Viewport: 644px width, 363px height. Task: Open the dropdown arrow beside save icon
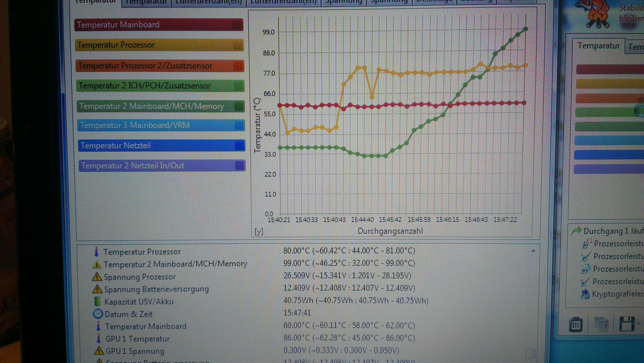tap(639, 324)
